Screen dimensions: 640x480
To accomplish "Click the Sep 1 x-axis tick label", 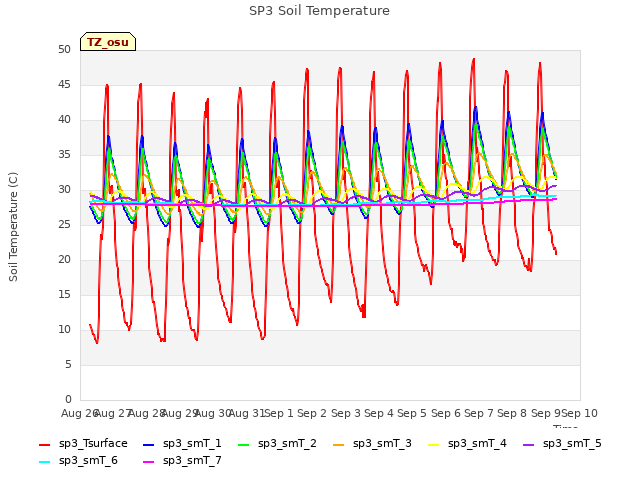I will [279, 413].
